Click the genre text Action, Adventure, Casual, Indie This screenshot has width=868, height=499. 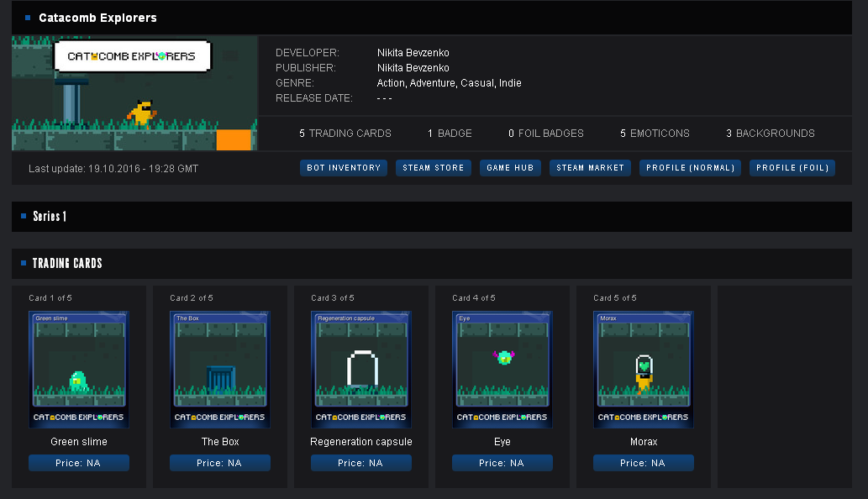coord(449,83)
